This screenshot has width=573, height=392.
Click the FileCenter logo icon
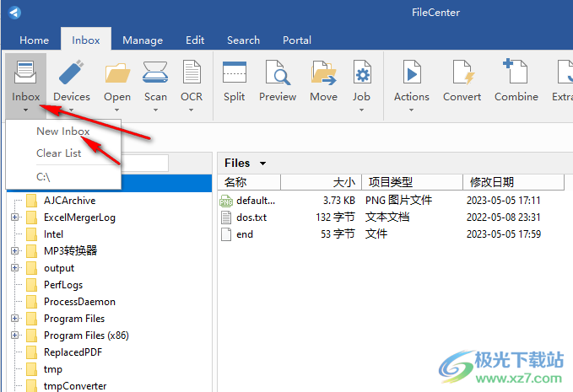coord(14,13)
